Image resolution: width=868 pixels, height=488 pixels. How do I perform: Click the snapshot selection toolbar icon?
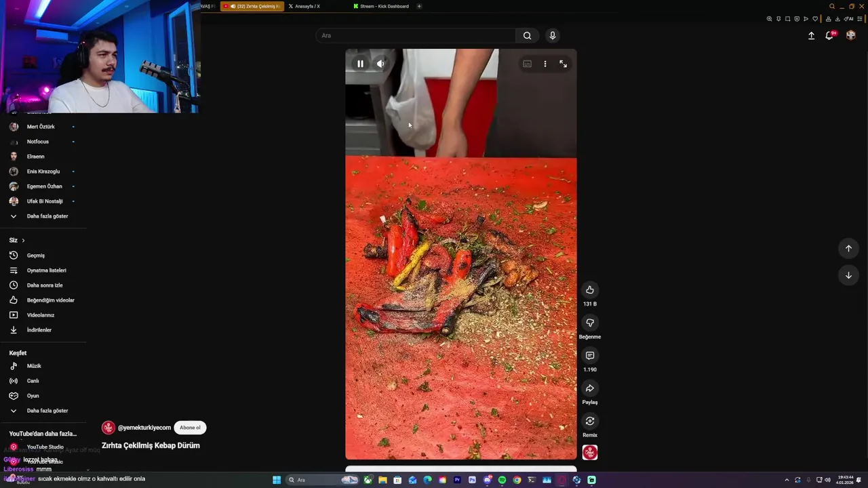[x=787, y=19]
